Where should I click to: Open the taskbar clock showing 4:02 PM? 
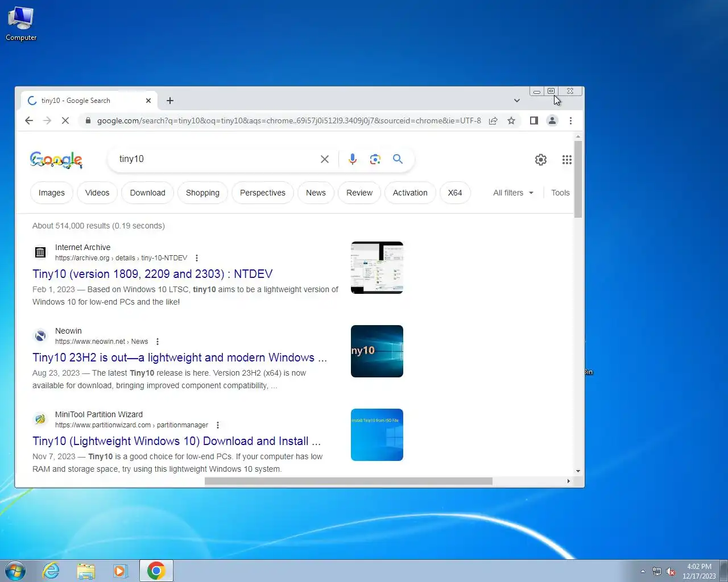[x=699, y=571]
